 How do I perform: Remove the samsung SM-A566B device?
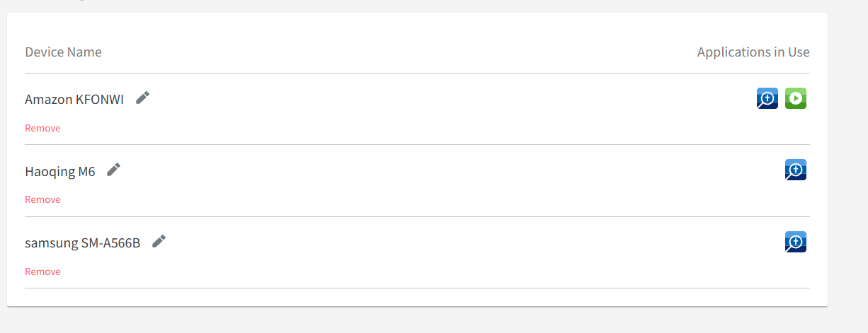pos(42,271)
